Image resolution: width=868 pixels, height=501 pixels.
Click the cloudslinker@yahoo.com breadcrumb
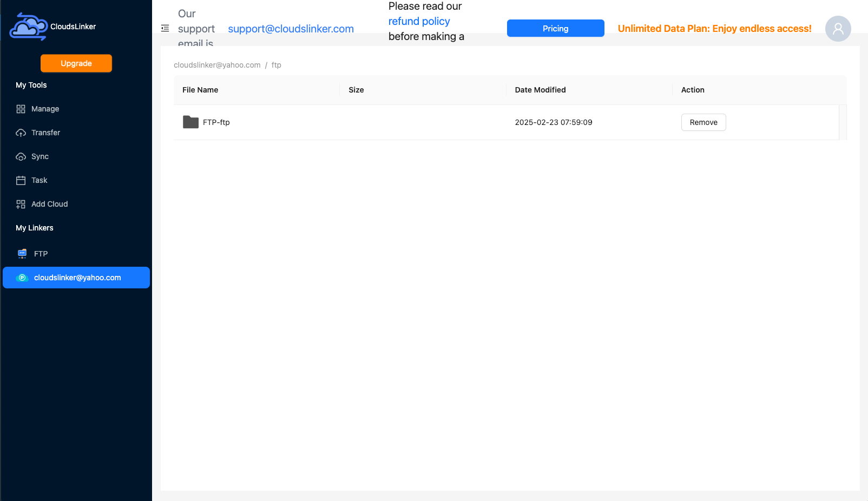[x=217, y=65]
